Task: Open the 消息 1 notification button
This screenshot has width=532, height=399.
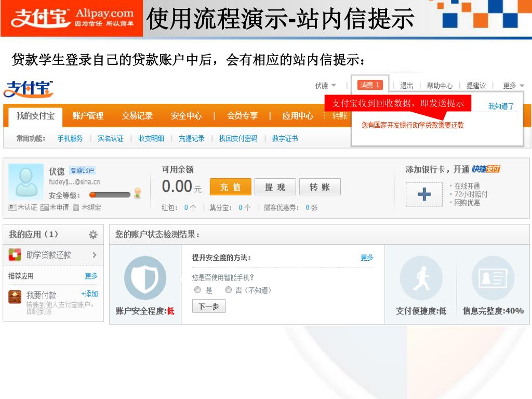Action: [370, 85]
